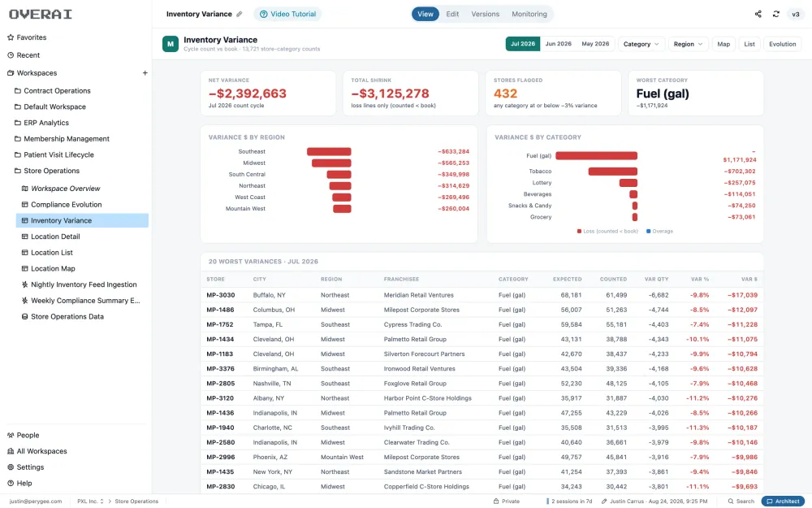Select the Jun 2026 period toggle
This screenshot has width=812, height=508.
[559, 44]
